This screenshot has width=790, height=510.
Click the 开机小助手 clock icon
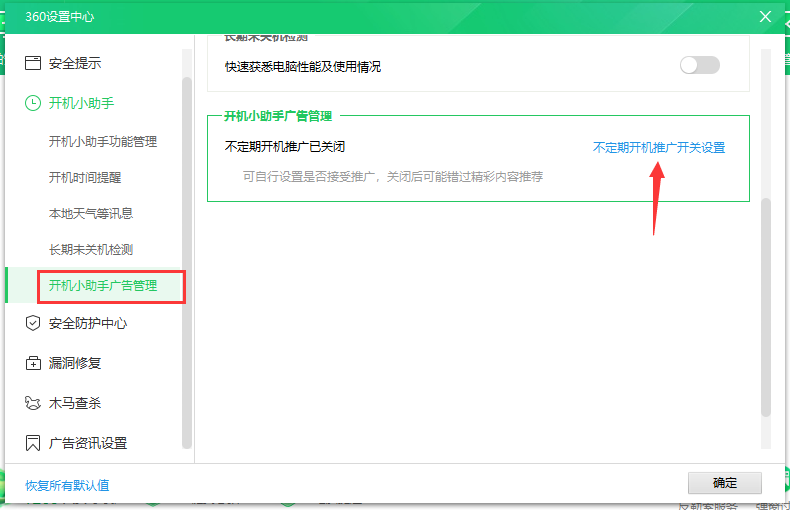coord(33,103)
